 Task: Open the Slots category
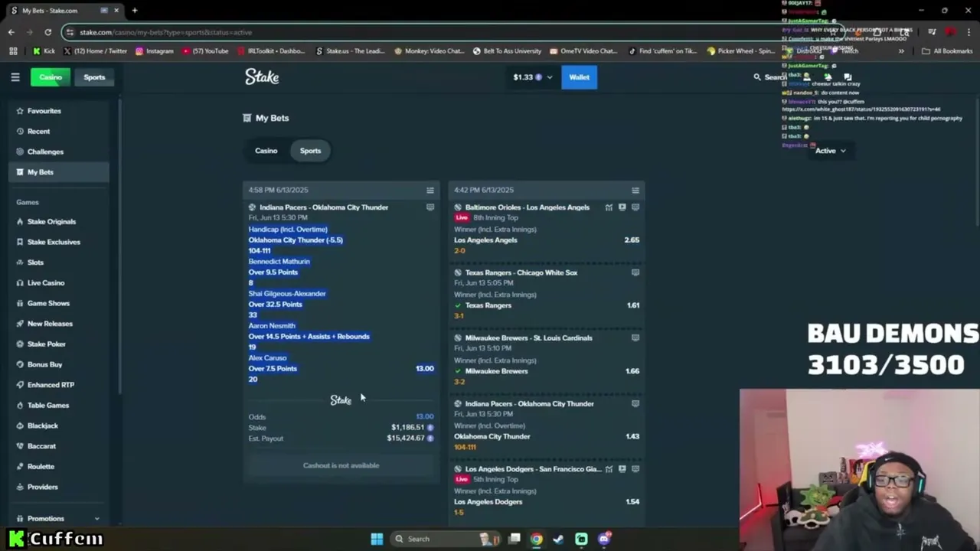point(59,262)
